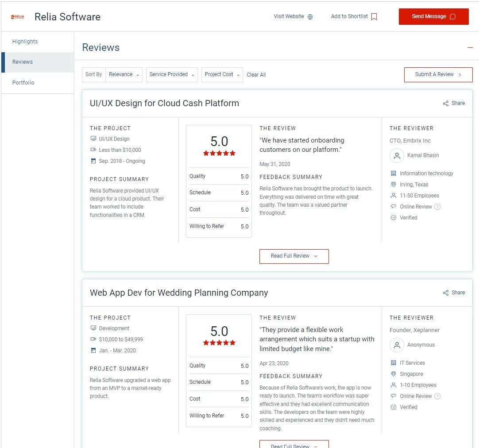Click the Add to Shortlist link
The height and width of the screenshot is (448, 479).
click(x=354, y=16)
